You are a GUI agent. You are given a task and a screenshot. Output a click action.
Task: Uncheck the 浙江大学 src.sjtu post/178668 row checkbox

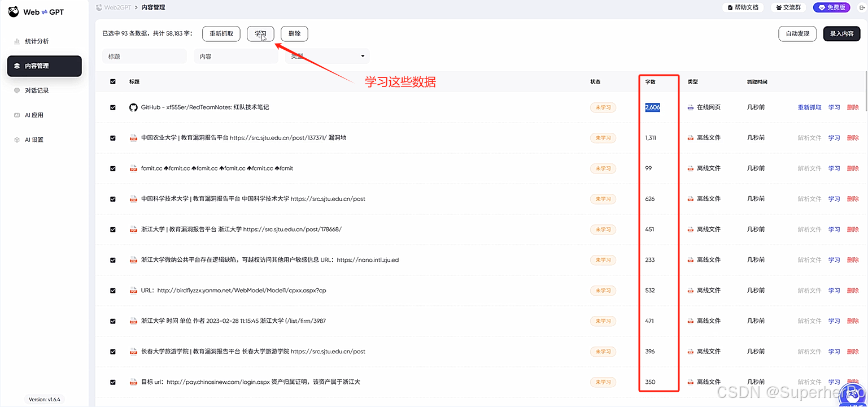[x=113, y=230]
